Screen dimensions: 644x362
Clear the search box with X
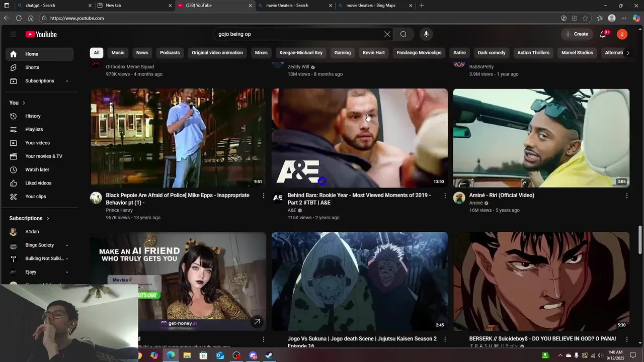point(387,34)
